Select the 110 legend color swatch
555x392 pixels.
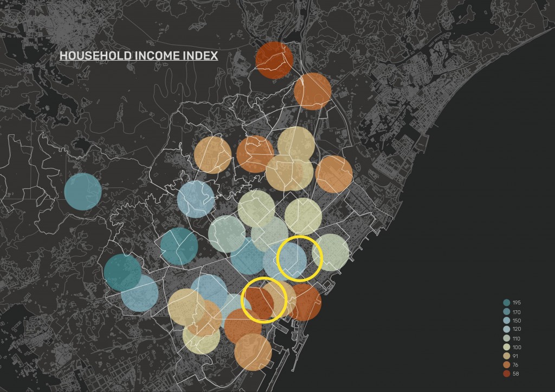click(x=506, y=338)
